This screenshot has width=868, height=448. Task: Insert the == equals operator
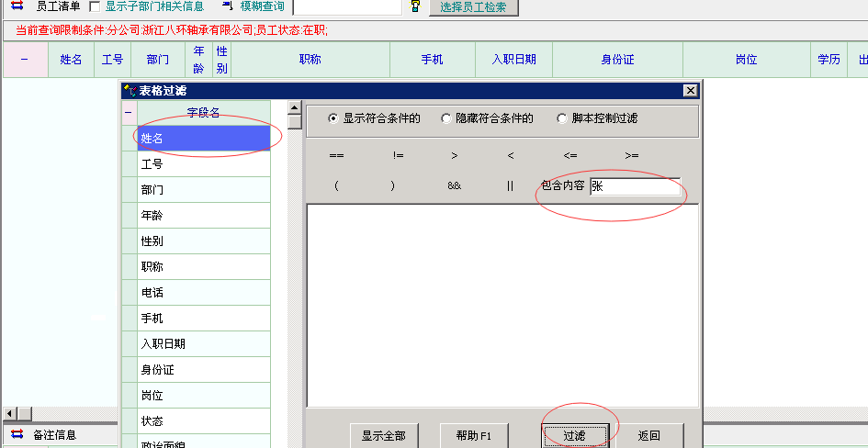click(x=336, y=156)
